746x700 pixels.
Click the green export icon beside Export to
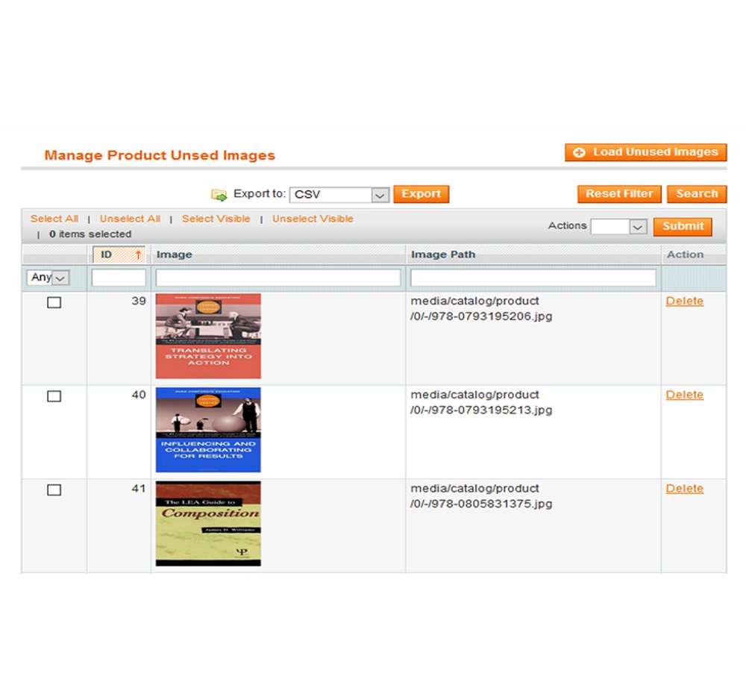click(219, 195)
